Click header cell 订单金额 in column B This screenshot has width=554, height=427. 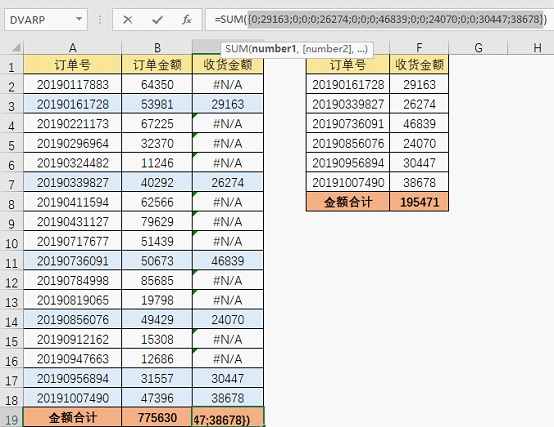click(157, 65)
